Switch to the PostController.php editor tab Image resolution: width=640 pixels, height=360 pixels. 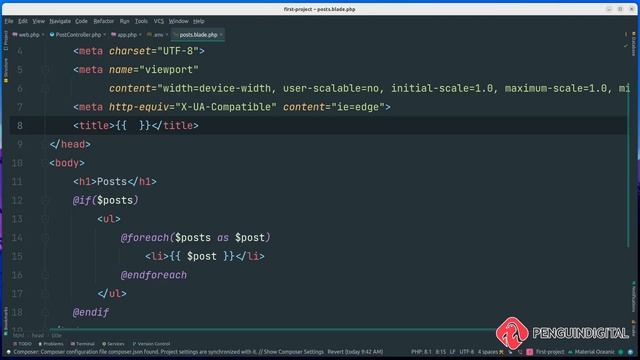click(x=78, y=35)
